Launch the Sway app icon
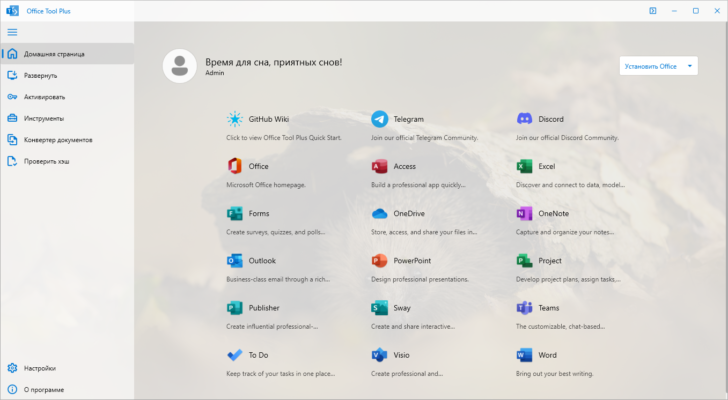The image size is (728, 400). 379,308
